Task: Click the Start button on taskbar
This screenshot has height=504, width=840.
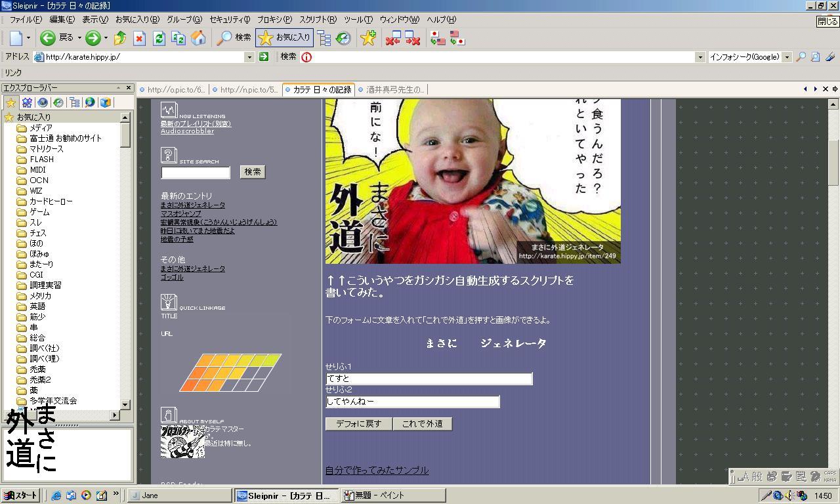Action: pyautogui.click(x=21, y=495)
